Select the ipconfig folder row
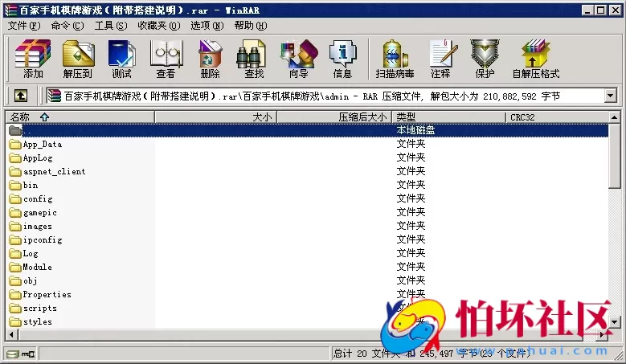Screen dimensions: 626x364 [308, 240]
